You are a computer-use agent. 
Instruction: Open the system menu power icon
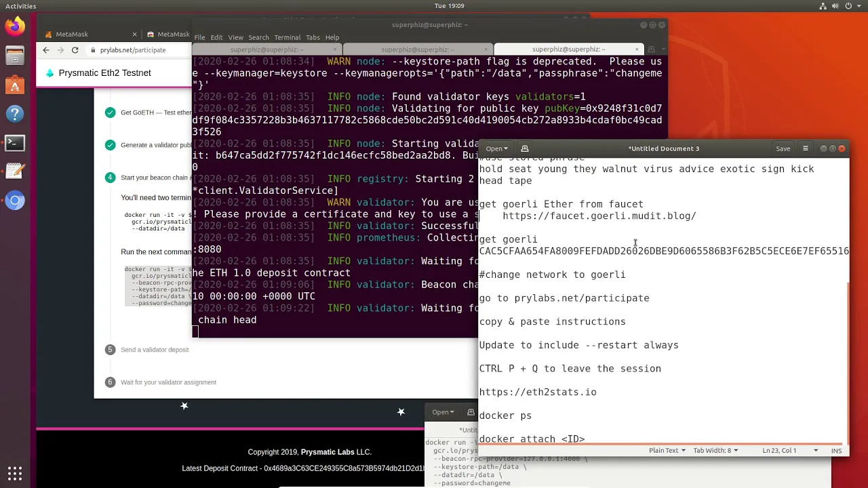848,6
